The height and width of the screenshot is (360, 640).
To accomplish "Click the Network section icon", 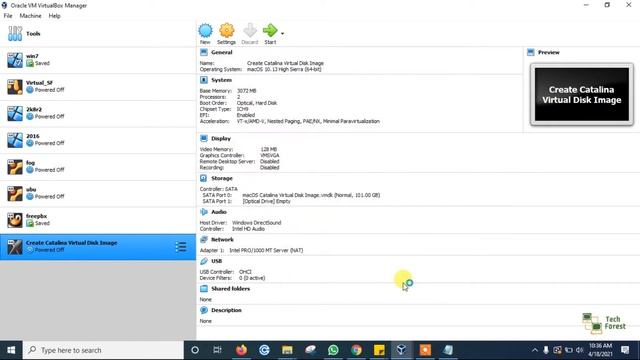I will (x=204, y=240).
